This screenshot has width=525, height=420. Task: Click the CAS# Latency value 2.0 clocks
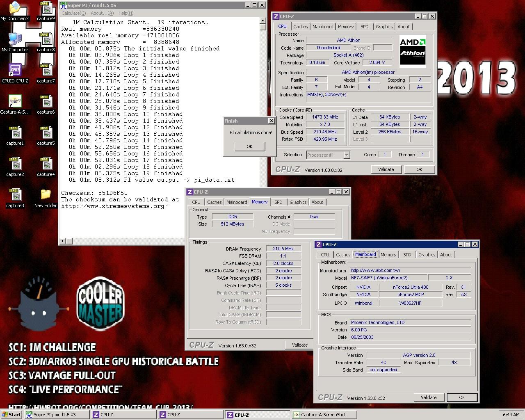click(283, 263)
